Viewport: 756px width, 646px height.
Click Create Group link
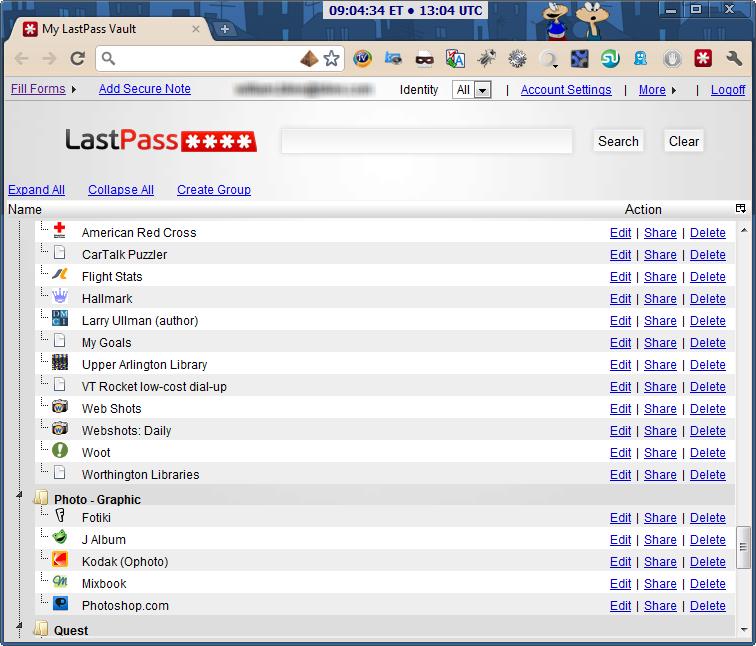(214, 190)
